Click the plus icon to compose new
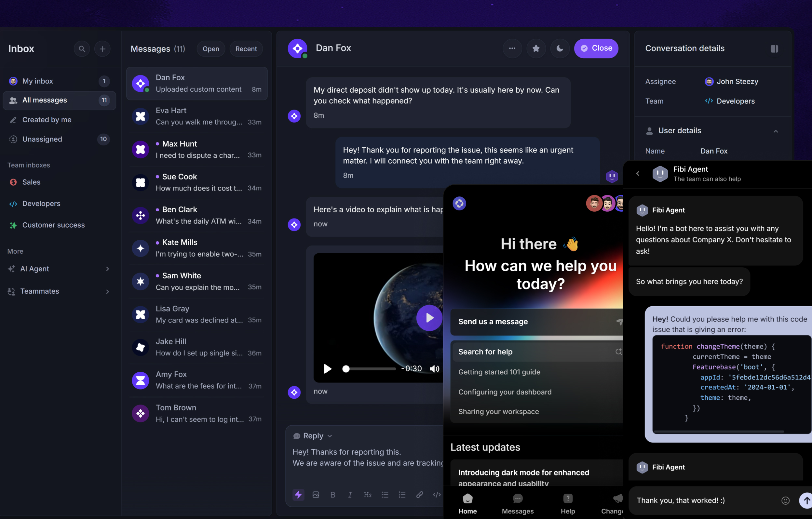The height and width of the screenshot is (519, 812). tap(102, 49)
